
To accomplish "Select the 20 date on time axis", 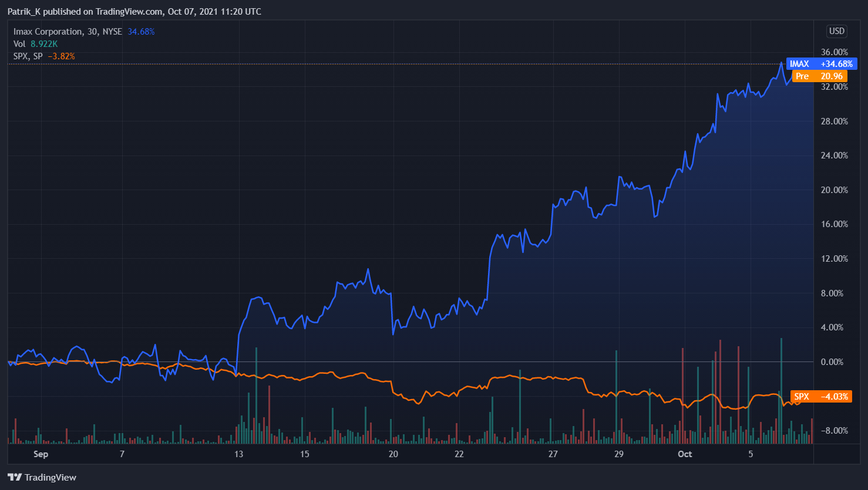I will tap(393, 454).
